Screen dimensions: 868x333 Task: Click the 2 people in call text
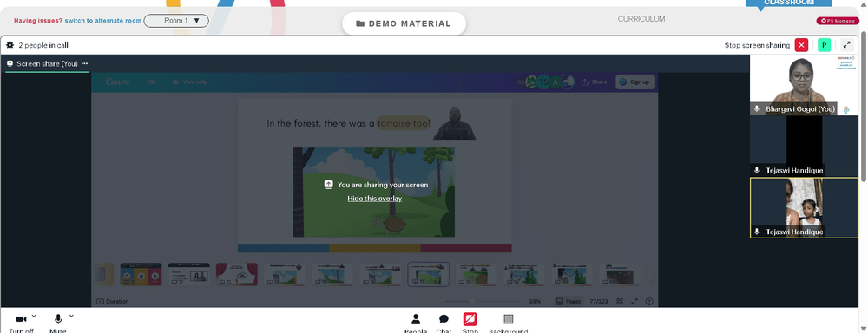(x=43, y=45)
